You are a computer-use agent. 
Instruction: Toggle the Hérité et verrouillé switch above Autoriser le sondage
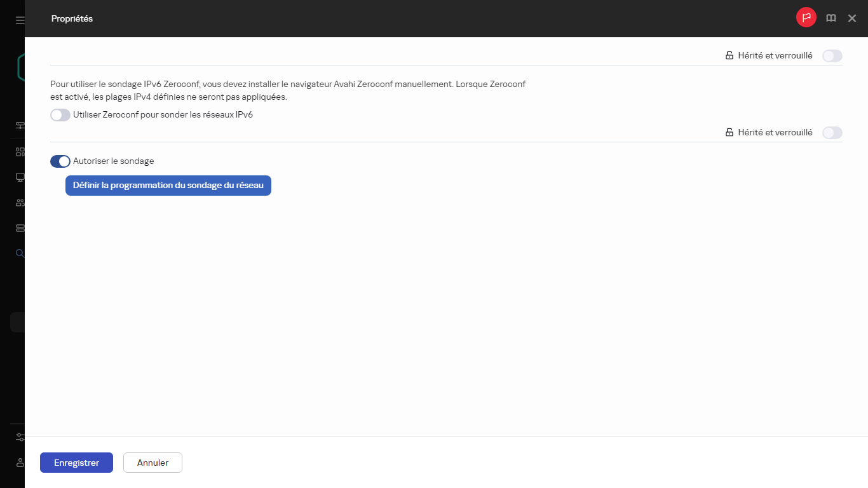832,133
